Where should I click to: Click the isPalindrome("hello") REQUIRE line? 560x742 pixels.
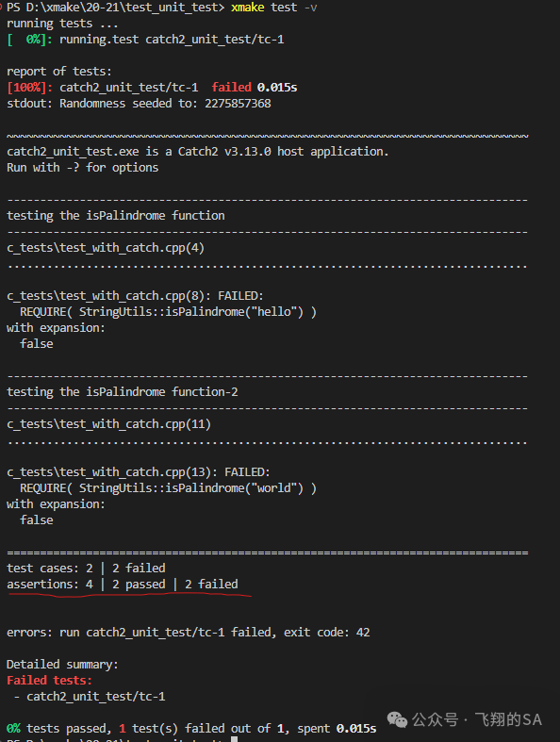(x=168, y=312)
